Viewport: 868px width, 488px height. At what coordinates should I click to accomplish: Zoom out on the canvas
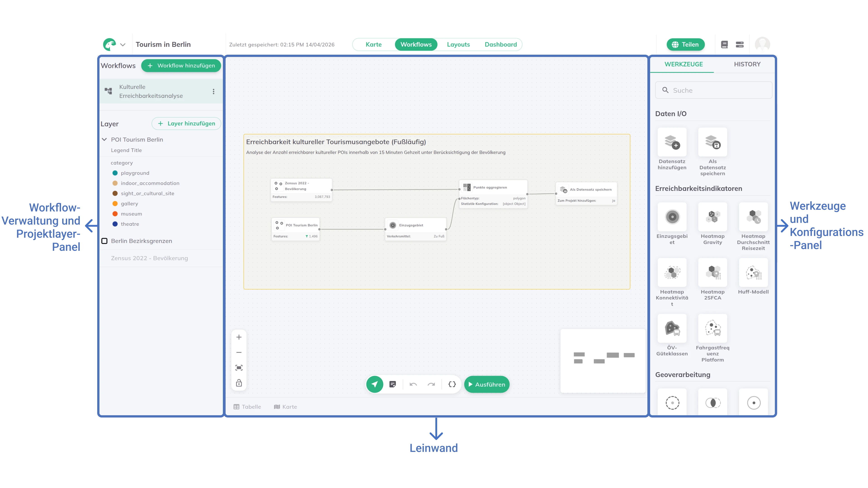pos(239,352)
